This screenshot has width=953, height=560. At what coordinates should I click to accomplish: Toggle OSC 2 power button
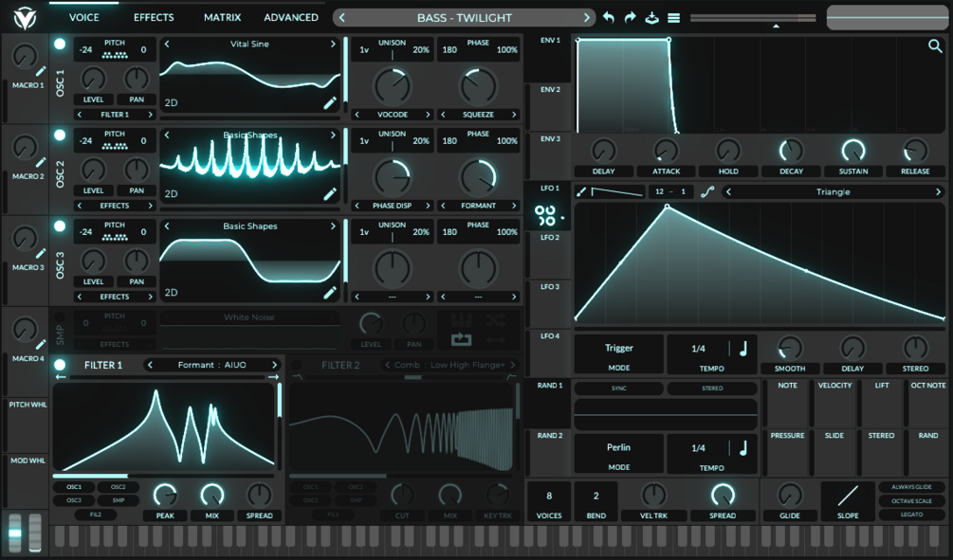(60, 135)
